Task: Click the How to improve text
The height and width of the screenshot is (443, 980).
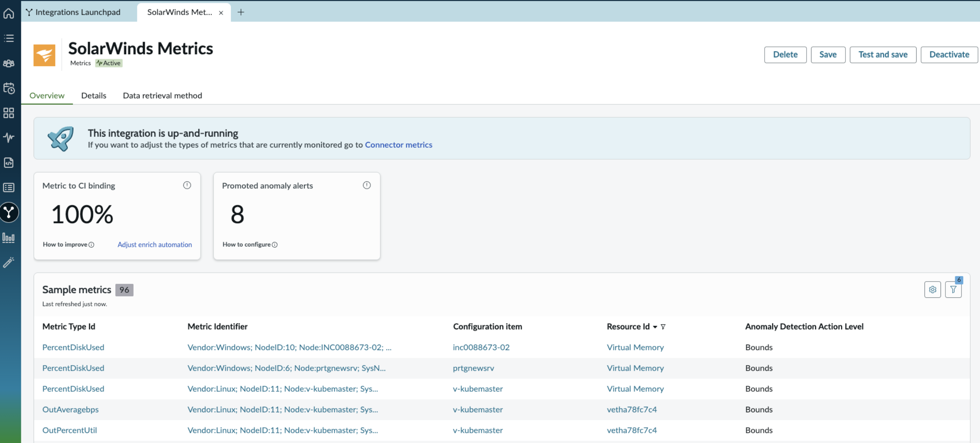Action: click(x=65, y=244)
